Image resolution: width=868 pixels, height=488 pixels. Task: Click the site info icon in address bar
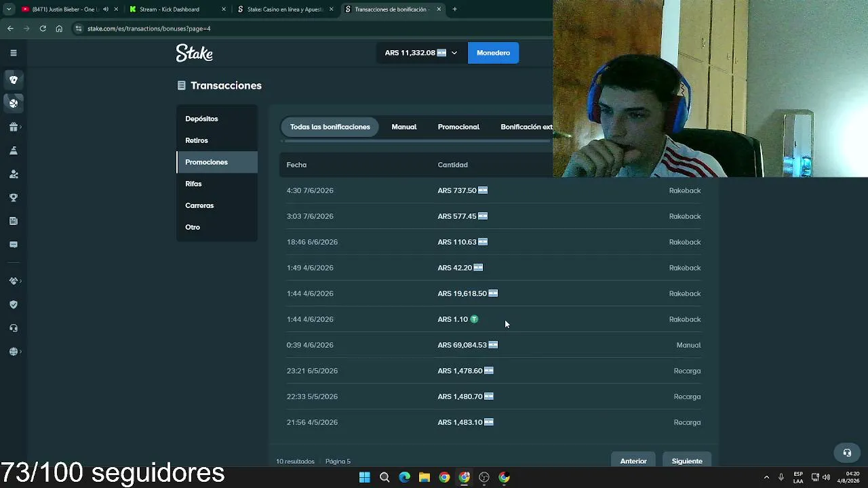pyautogui.click(x=79, y=28)
